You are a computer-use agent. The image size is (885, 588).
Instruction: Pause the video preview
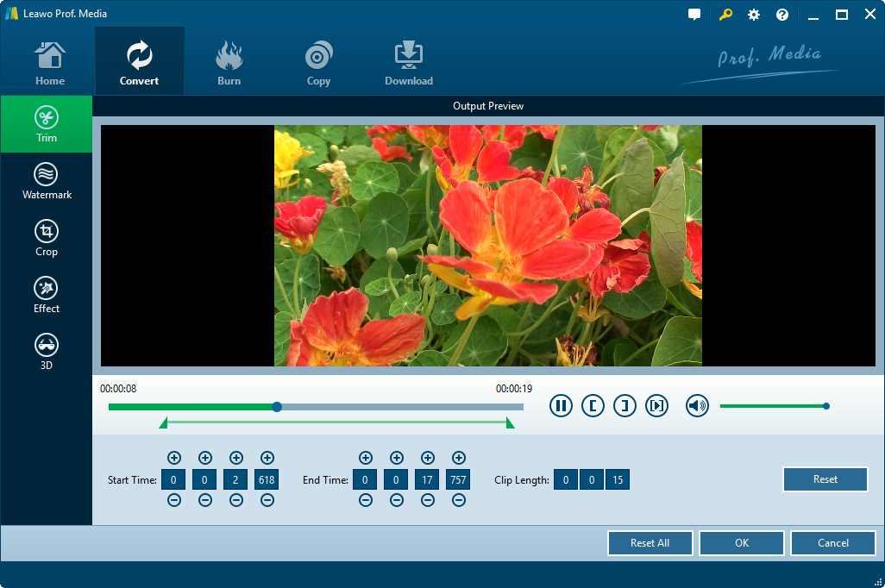coord(561,405)
